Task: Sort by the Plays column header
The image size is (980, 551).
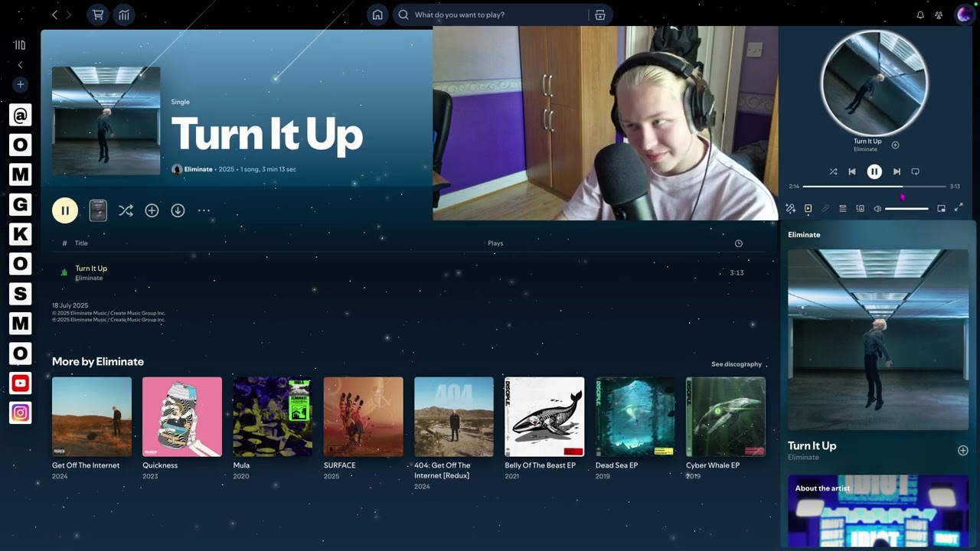Action: click(495, 243)
